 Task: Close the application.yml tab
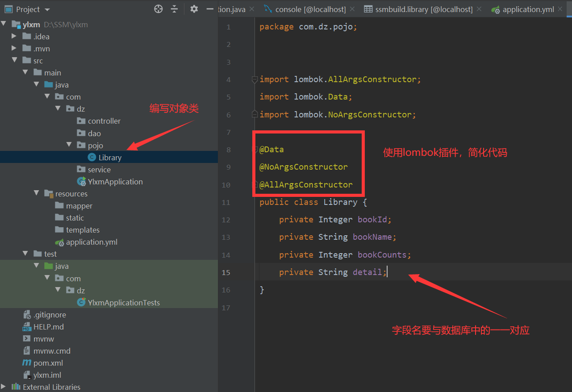click(560, 9)
